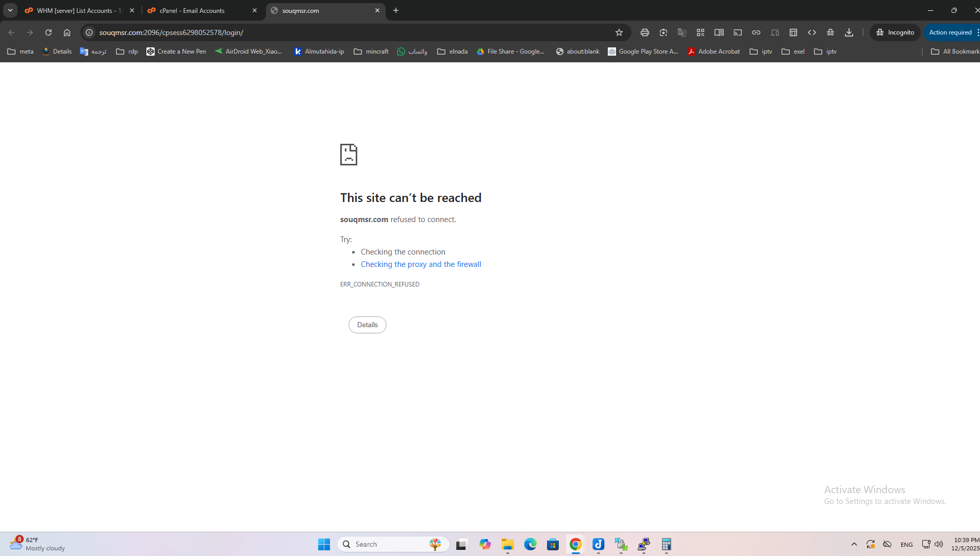Bookmark this page with the star icon
The image size is (980, 556).
[x=619, y=32]
